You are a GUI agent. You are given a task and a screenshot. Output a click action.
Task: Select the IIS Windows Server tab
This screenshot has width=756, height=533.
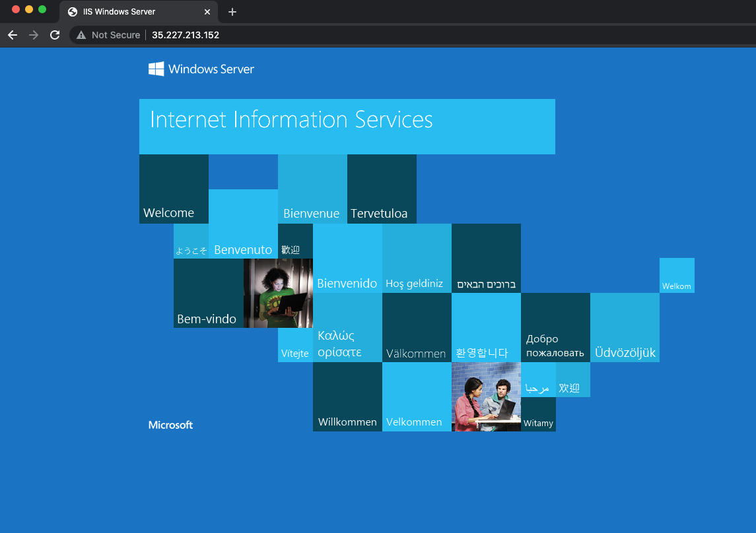coord(139,12)
